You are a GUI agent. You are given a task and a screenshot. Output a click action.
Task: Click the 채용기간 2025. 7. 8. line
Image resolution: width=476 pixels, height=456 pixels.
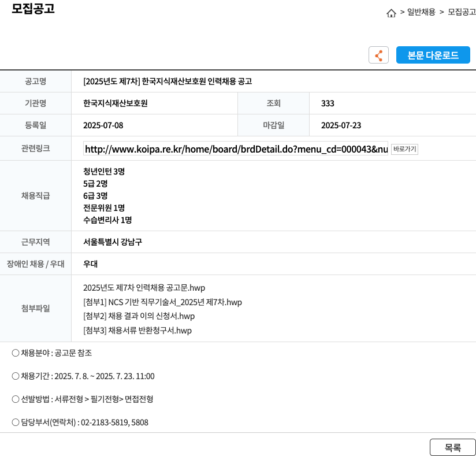coord(83,376)
